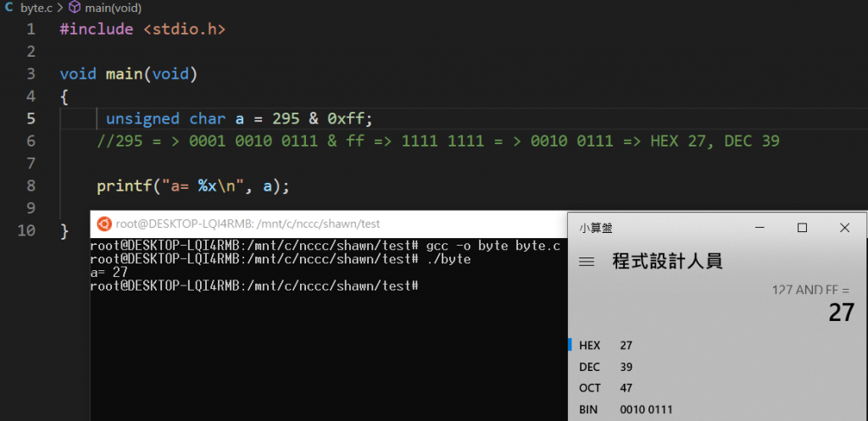Click the C file icon in breadcrumb
This screenshot has width=868, height=421.
8,8
